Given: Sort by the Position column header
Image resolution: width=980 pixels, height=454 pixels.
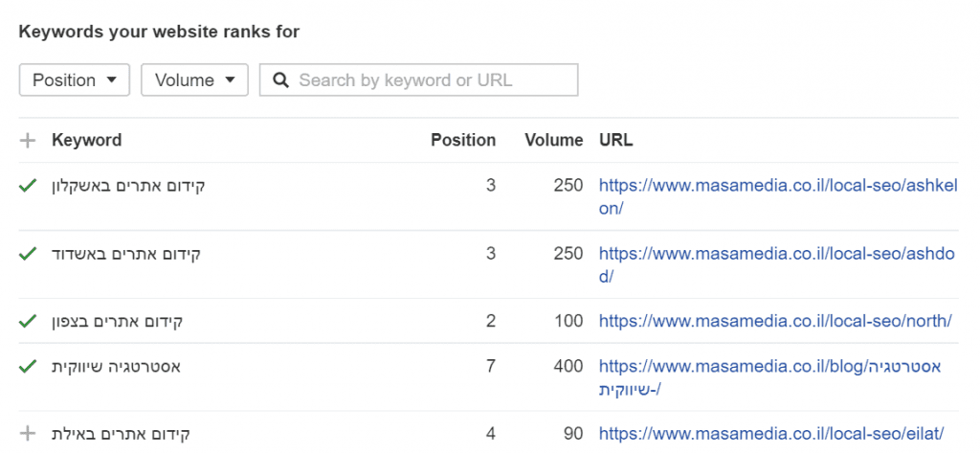Looking at the screenshot, I should click(x=463, y=141).
